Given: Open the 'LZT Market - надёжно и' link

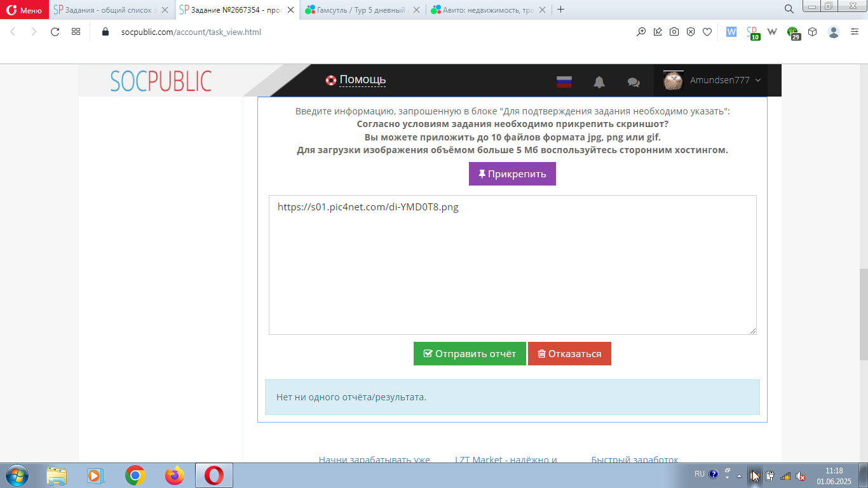Looking at the screenshot, I should (x=506, y=459).
